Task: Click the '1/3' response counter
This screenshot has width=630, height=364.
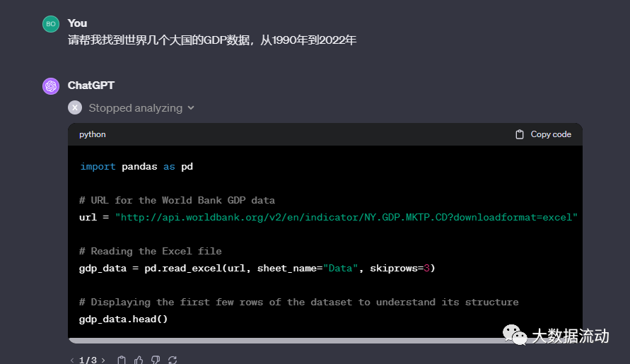Action: pos(88,360)
